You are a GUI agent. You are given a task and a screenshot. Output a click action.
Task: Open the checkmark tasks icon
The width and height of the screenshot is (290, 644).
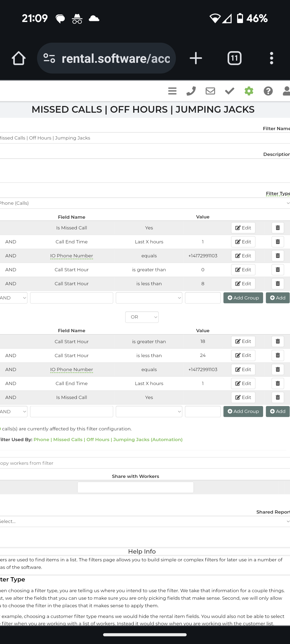point(230,91)
